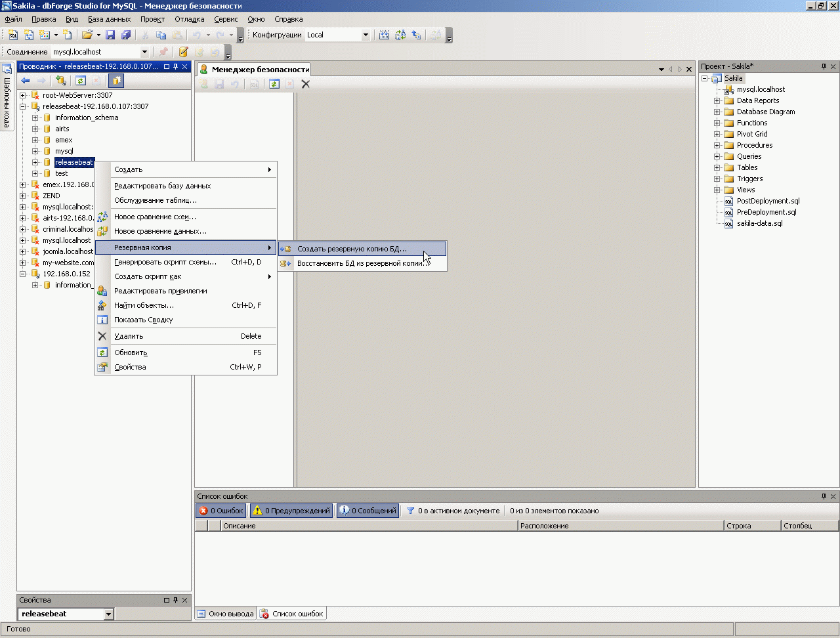Select the Менеджер безопасности document tab
Viewport: 840px width, 638px height.
(x=253, y=69)
